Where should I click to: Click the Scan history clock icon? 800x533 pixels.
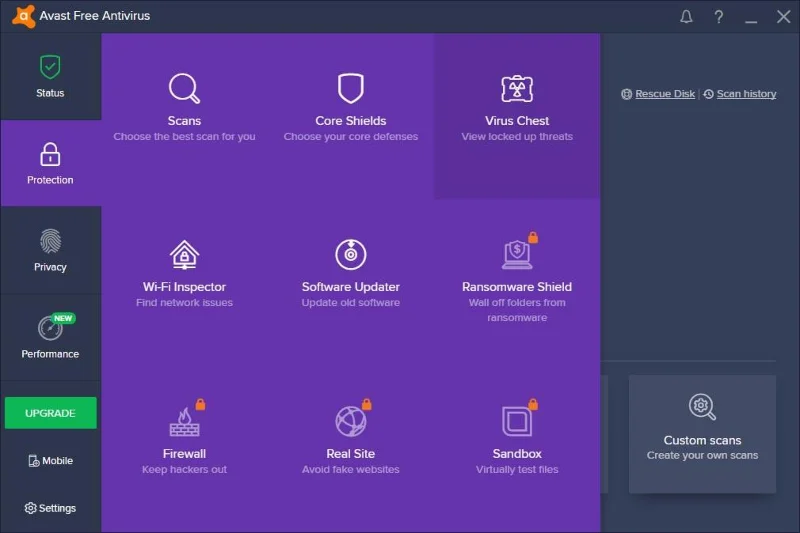[708, 94]
